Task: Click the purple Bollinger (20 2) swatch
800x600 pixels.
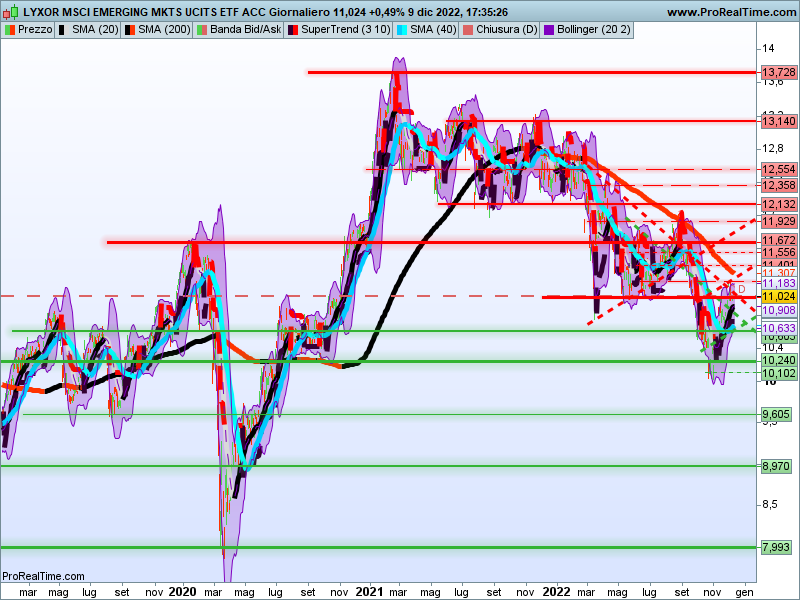Action: coord(549,30)
